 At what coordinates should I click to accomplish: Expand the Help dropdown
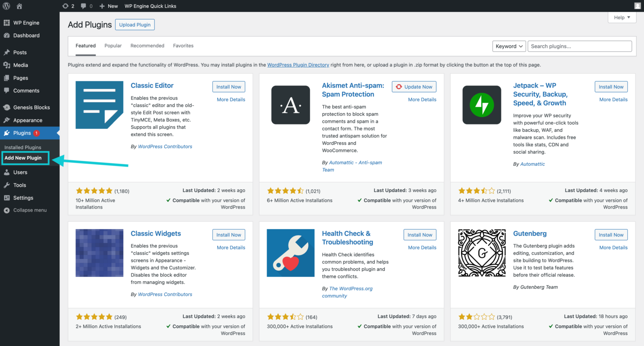tap(621, 17)
